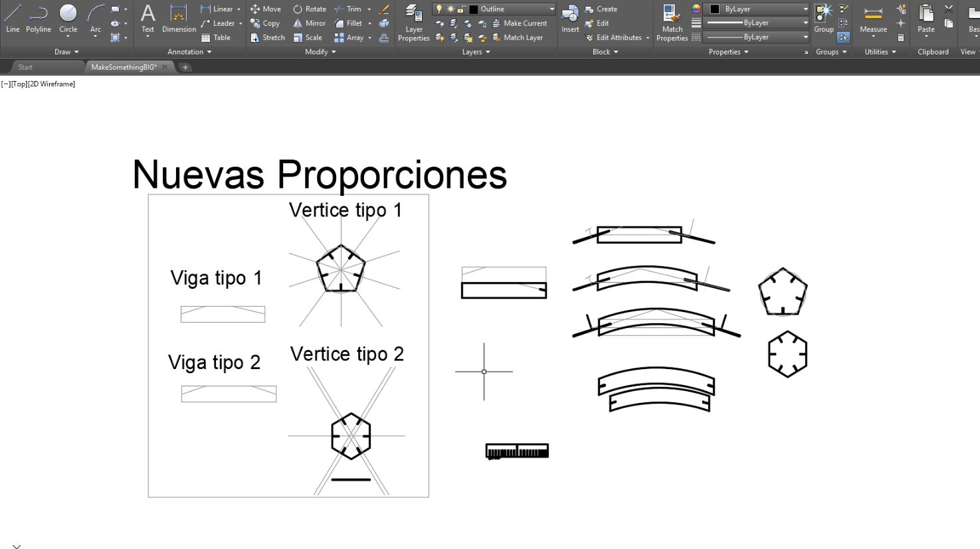Expand the Annotation panel
This screenshot has width=980, height=549.
point(189,52)
